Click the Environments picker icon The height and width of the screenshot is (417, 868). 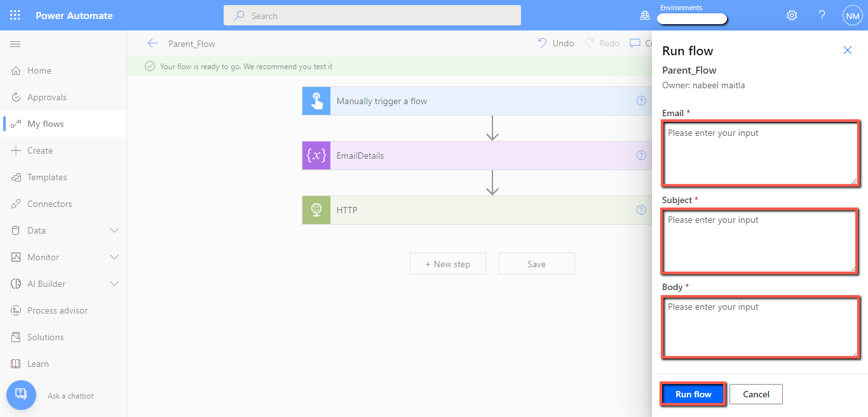coord(645,16)
